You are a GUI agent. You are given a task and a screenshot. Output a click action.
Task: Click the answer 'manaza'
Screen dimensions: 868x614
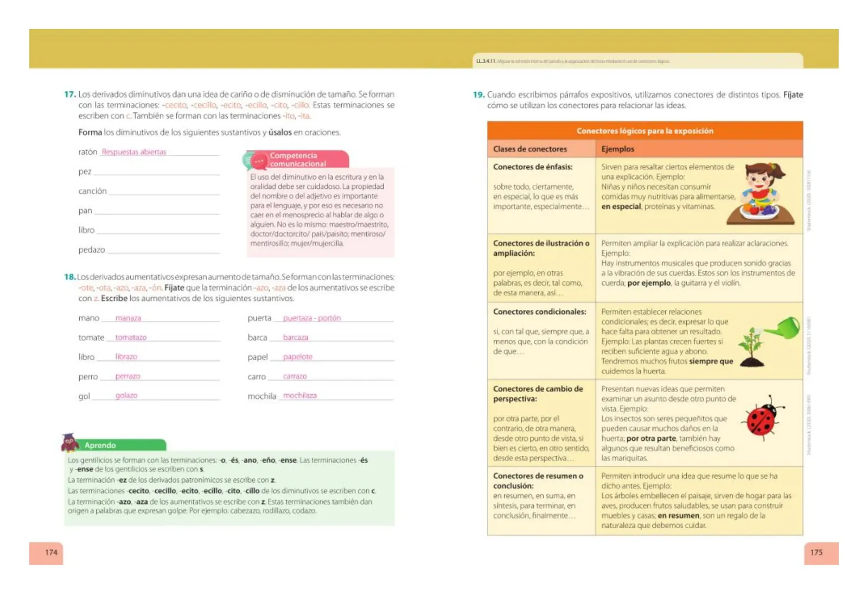[x=128, y=318]
